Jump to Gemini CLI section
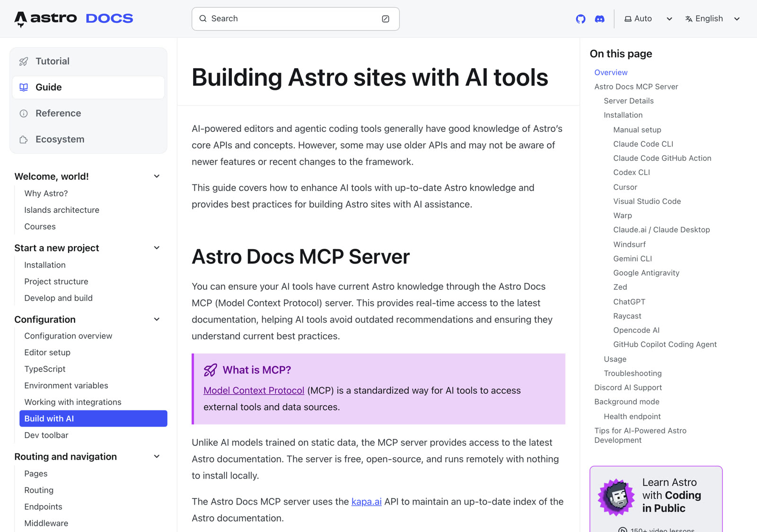This screenshot has width=757, height=532. tap(633, 259)
